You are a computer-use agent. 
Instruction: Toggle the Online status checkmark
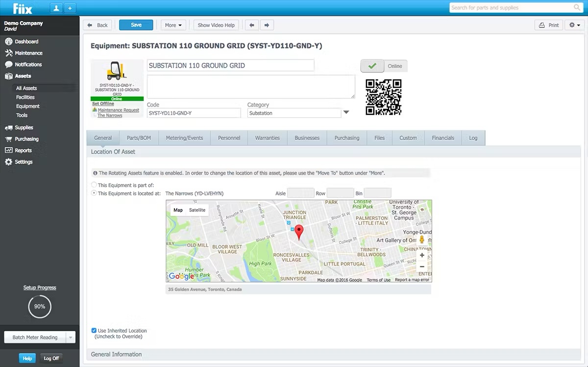pos(372,65)
